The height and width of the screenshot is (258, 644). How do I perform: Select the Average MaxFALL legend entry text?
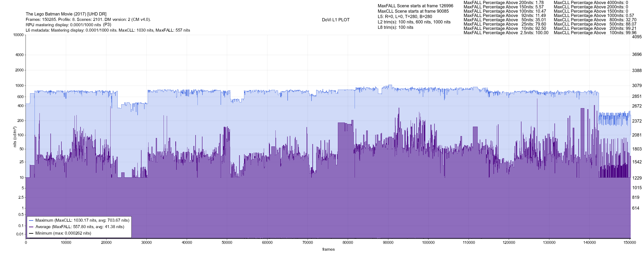coord(80,227)
